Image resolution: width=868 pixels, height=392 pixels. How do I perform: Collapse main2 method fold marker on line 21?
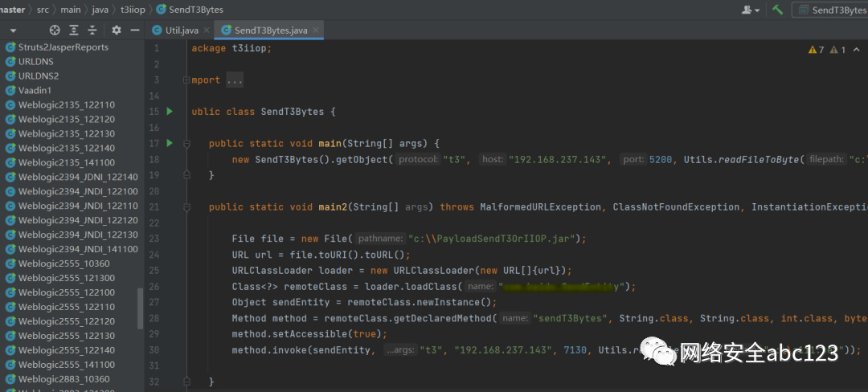point(186,207)
